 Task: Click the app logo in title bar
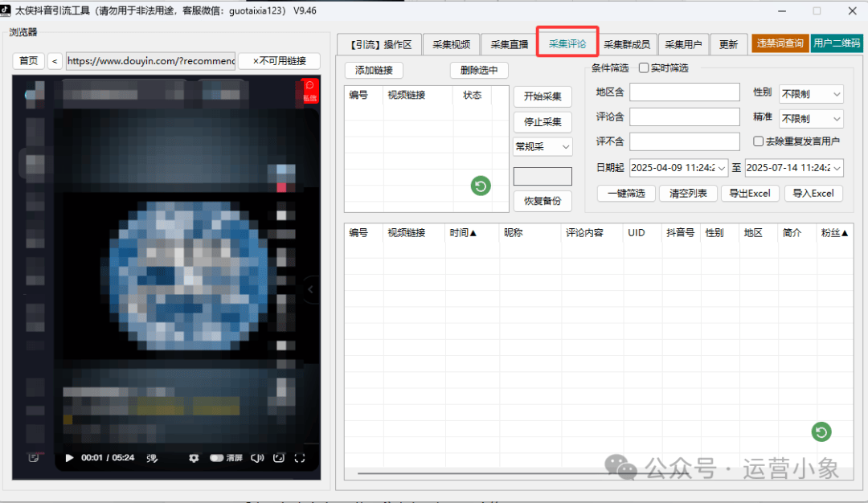click(6, 10)
